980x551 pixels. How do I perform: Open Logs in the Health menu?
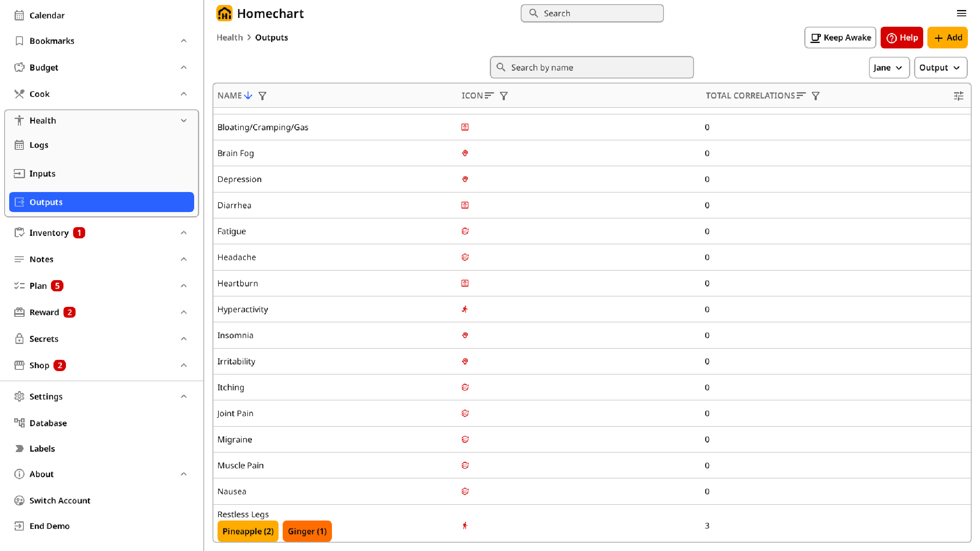pos(39,145)
